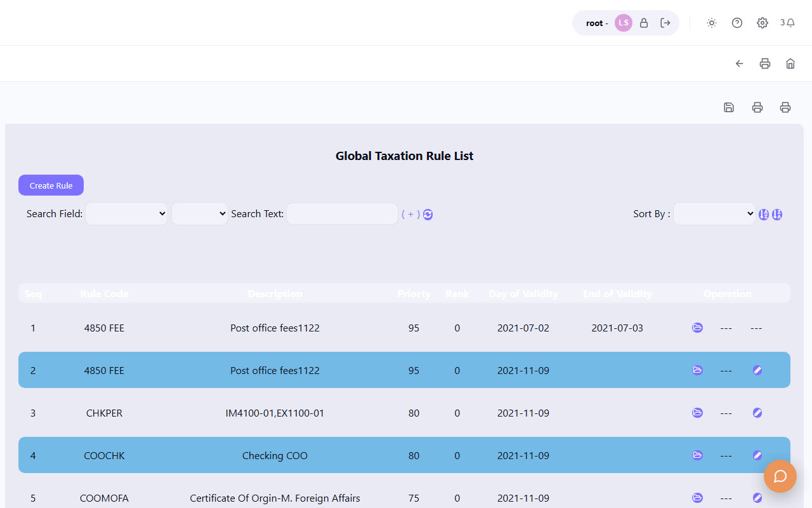The image size is (812, 508).
Task: Go back using the left arrow icon
Action: coord(740,63)
